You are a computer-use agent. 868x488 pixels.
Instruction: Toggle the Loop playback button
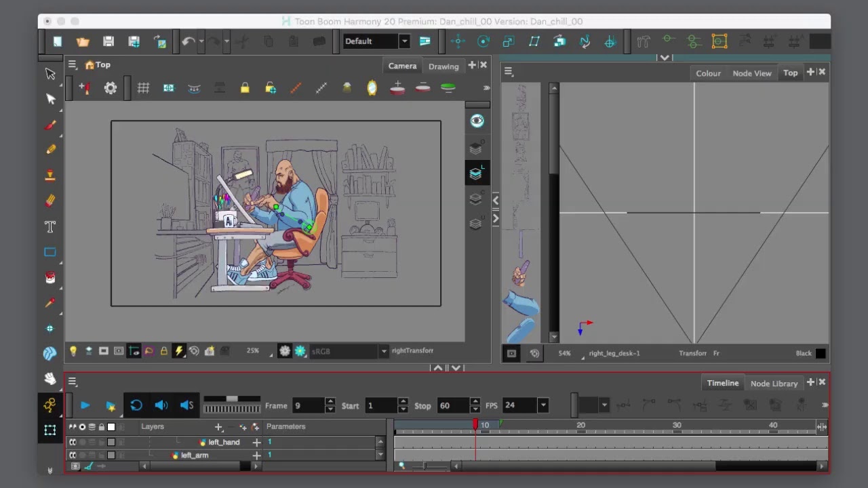(136, 405)
